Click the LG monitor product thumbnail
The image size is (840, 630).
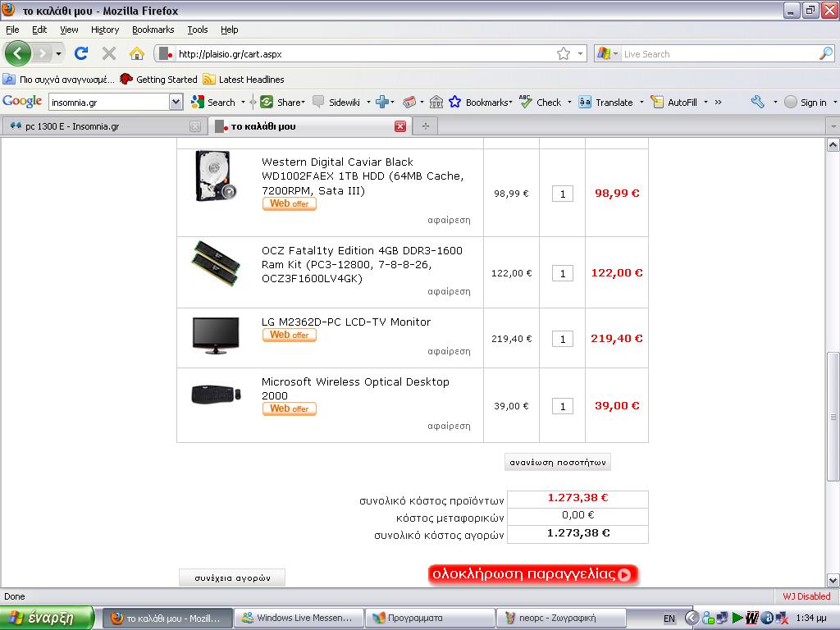(216, 336)
